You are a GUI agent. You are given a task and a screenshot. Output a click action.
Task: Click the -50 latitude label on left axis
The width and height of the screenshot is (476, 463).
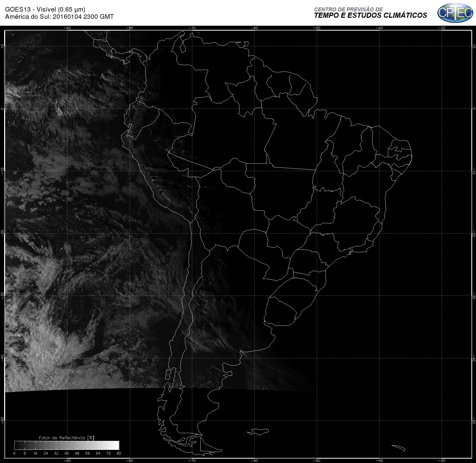click(x=2, y=420)
